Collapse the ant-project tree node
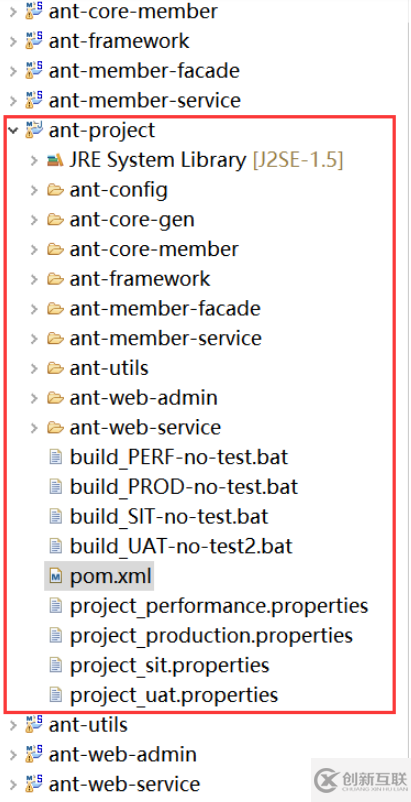 (x=13, y=130)
